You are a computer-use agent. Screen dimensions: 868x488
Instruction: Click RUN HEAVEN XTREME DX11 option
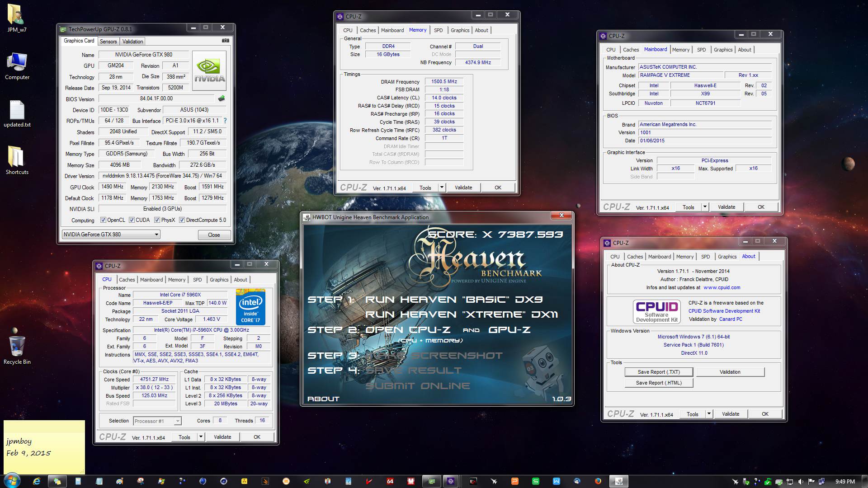point(461,314)
